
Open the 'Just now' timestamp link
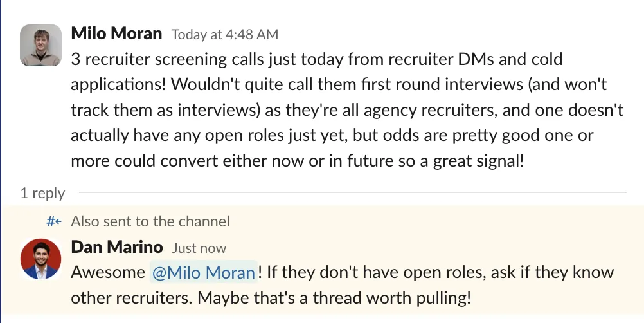pyautogui.click(x=199, y=248)
